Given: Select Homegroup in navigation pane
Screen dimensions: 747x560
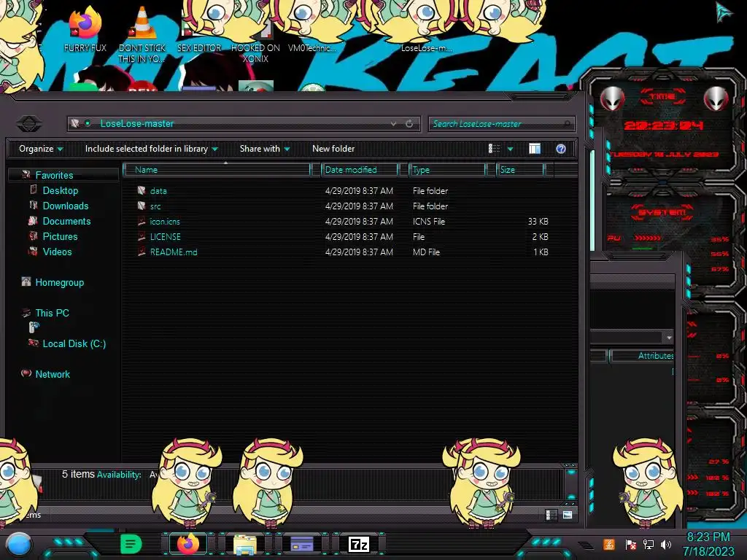Looking at the screenshot, I should 59,282.
